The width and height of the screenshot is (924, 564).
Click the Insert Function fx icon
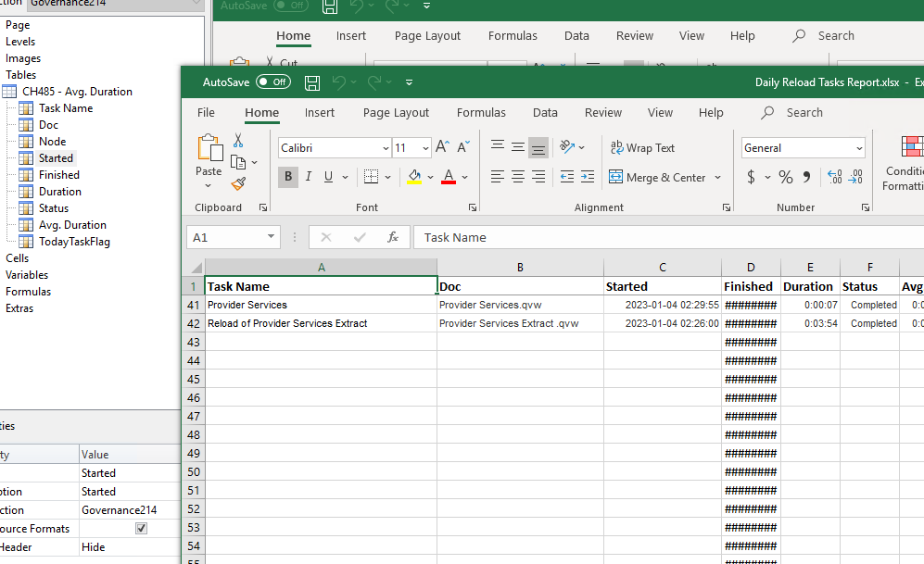(x=393, y=237)
